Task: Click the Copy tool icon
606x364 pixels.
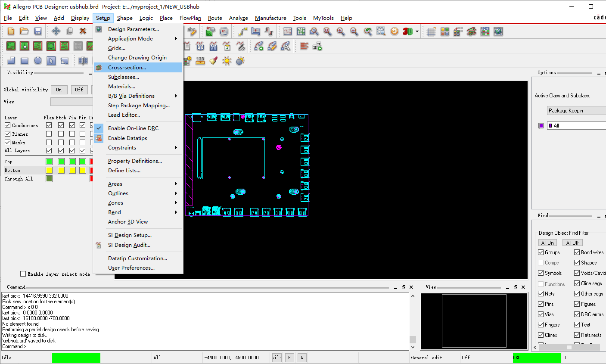Action: tap(69, 31)
